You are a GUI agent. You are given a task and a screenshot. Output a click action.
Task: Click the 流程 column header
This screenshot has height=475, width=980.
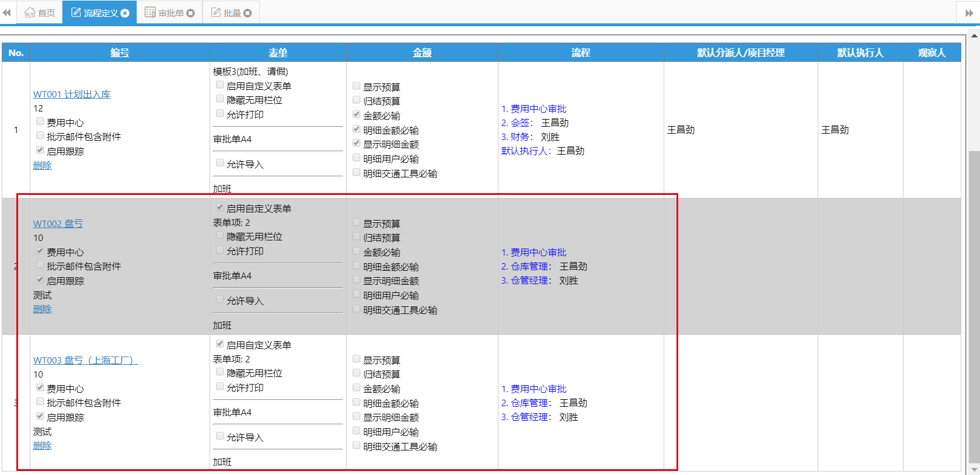point(581,53)
